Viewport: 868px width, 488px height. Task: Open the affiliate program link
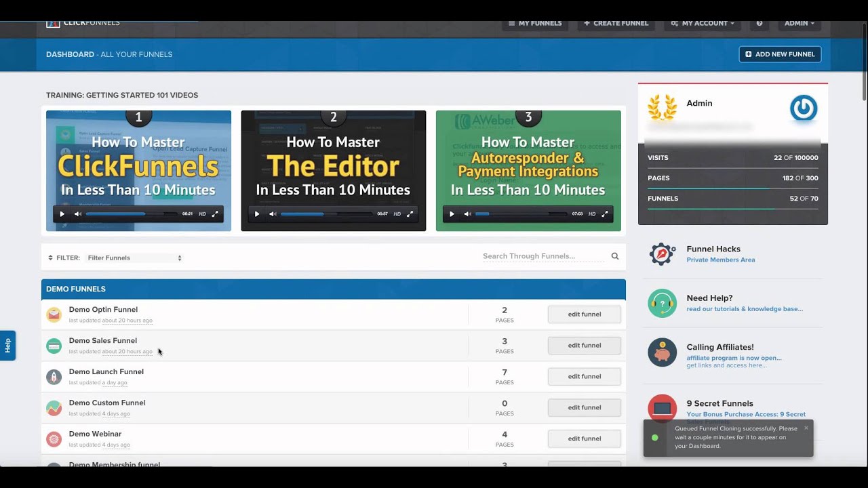coord(734,358)
